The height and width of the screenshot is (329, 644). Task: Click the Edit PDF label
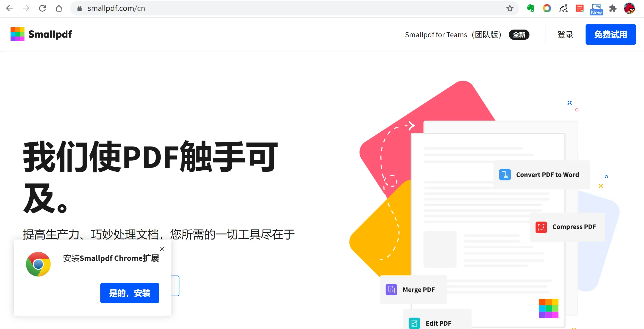[x=439, y=323]
